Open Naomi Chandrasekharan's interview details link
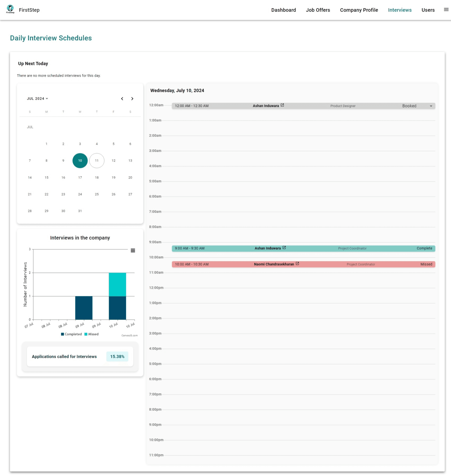This screenshot has width=451, height=476. (297, 264)
